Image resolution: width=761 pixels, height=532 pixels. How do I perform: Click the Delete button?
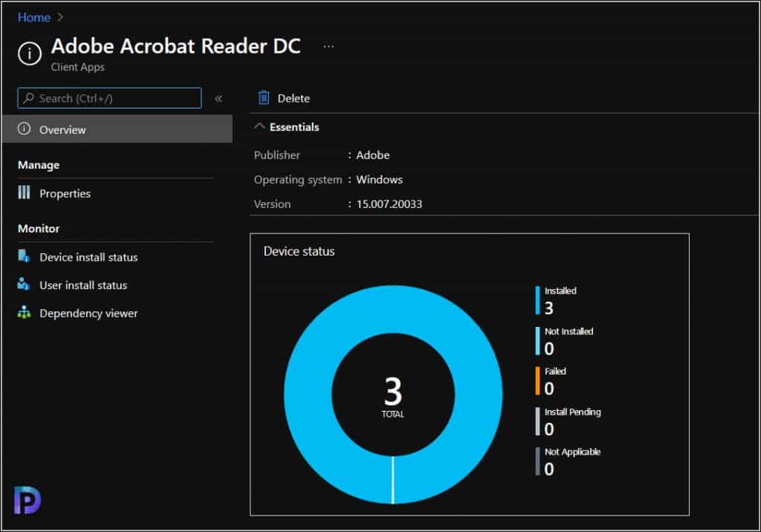(284, 98)
